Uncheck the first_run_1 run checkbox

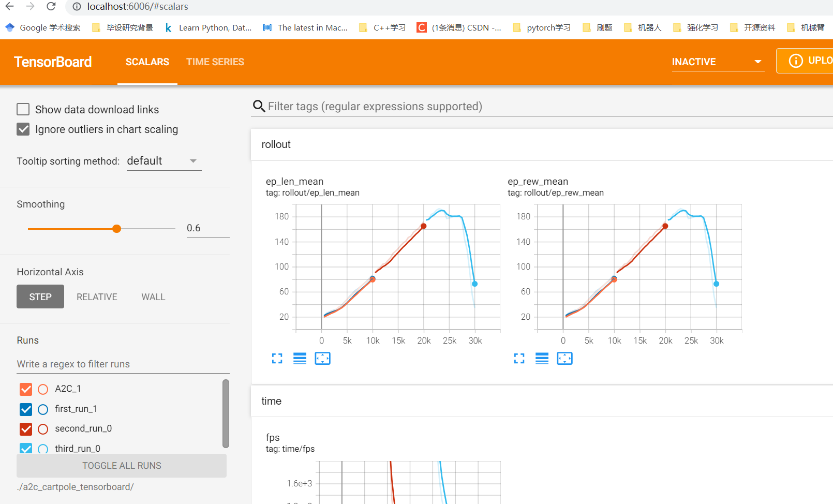26,409
